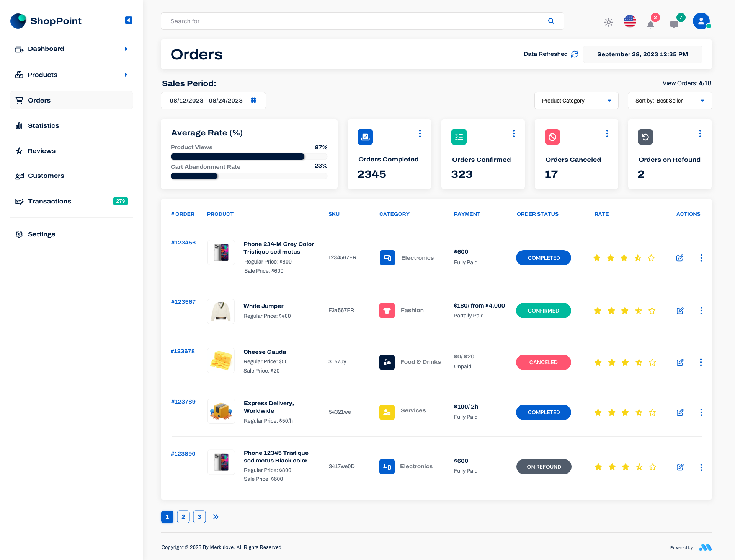Open the Transactions menu item
This screenshot has height=560, width=735.
pyautogui.click(x=49, y=201)
